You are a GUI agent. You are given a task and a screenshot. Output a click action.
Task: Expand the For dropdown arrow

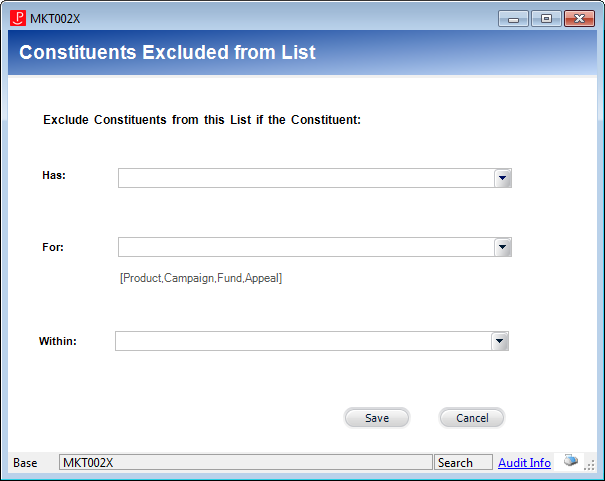pos(502,247)
